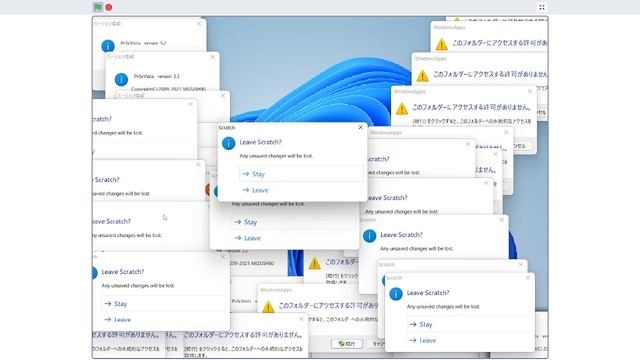Screen dimensions: 640x360
Task: Click 'PrScVista version 3.2' text above Copyright line
Action: tap(157, 76)
